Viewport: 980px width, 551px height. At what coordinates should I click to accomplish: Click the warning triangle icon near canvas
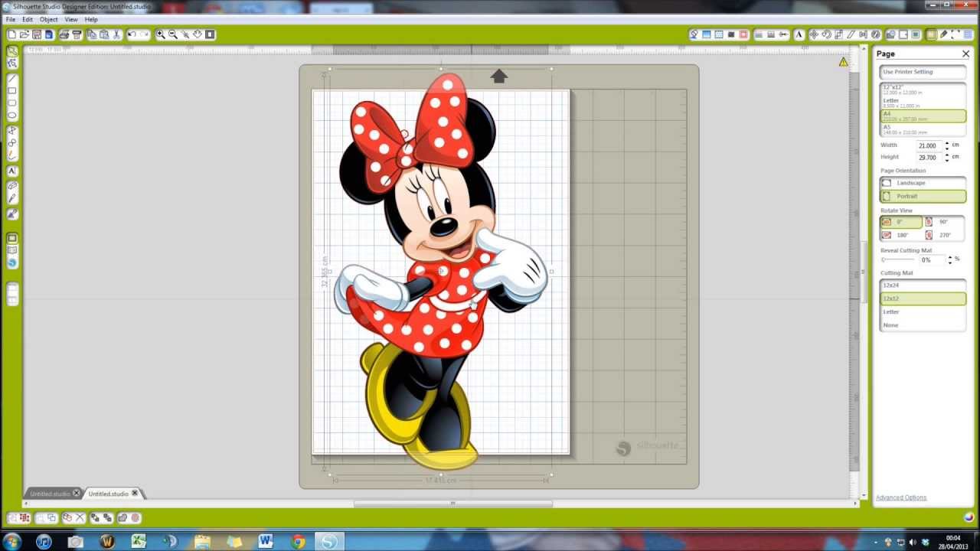click(843, 62)
